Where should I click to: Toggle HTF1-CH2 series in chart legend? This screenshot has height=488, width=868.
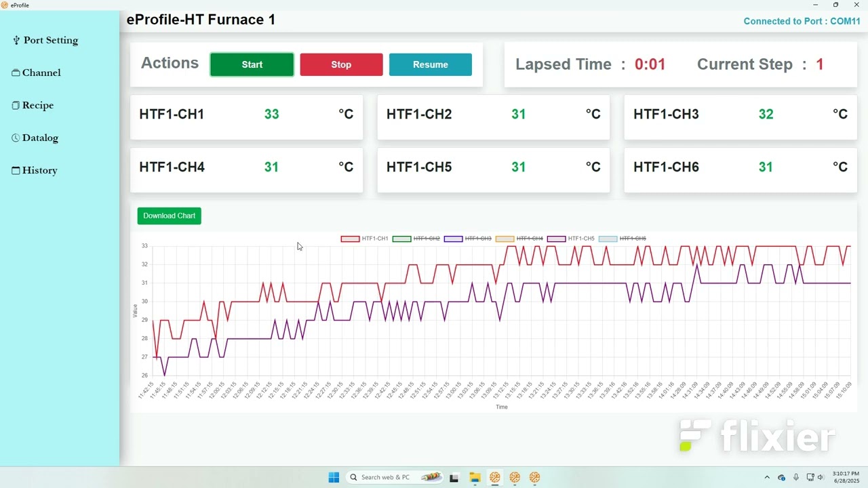[416, 239]
